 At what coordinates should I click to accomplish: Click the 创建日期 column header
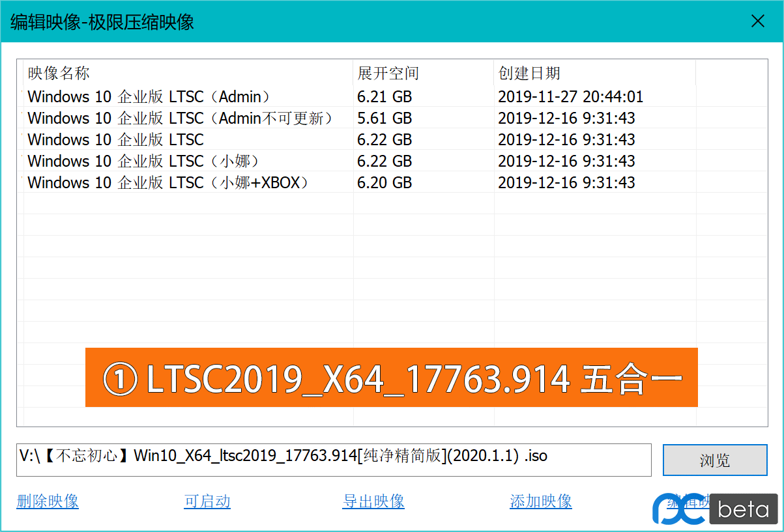pyautogui.click(x=595, y=73)
